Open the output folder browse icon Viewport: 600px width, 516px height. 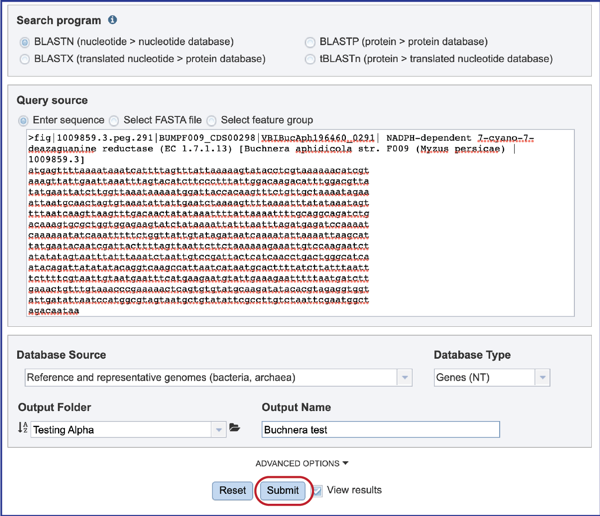coord(234,428)
